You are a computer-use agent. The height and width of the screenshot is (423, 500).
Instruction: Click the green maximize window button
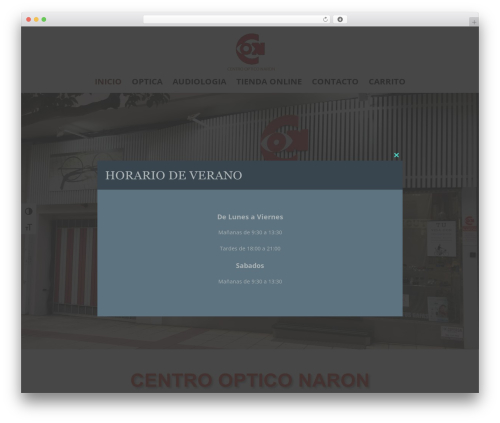coord(44,19)
